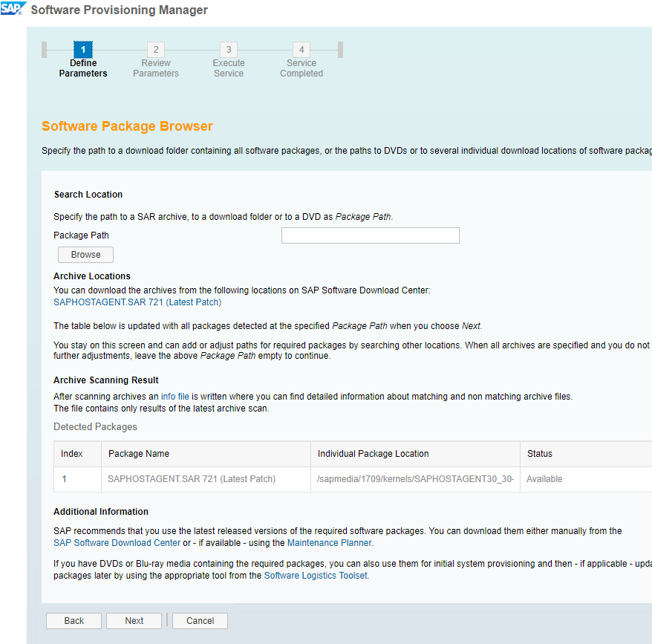
Task: Click the SAP logo icon
Action: [x=13, y=8]
